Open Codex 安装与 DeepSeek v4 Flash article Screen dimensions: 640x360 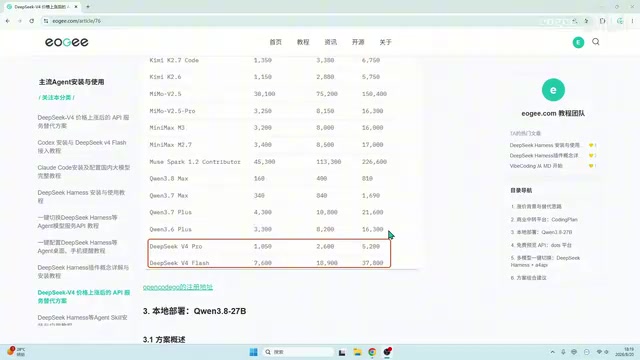[x=82, y=147]
